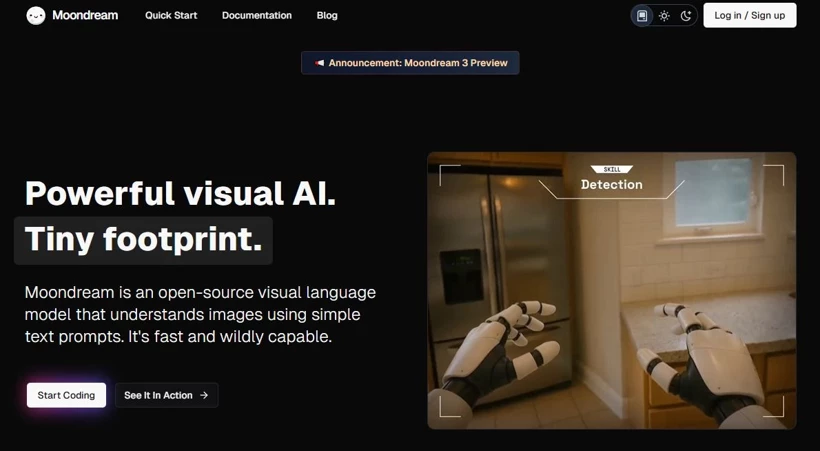Switch to light mode sun icon

[x=664, y=16]
